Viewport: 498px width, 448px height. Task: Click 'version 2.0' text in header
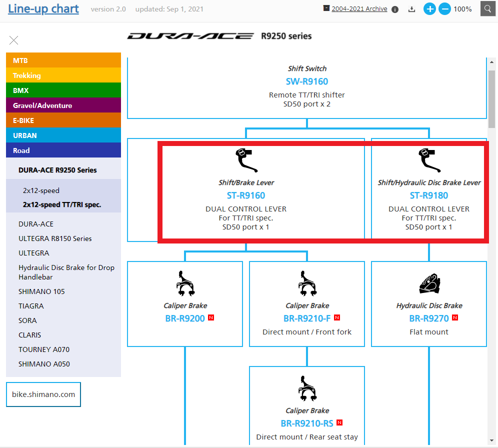coord(108,9)
